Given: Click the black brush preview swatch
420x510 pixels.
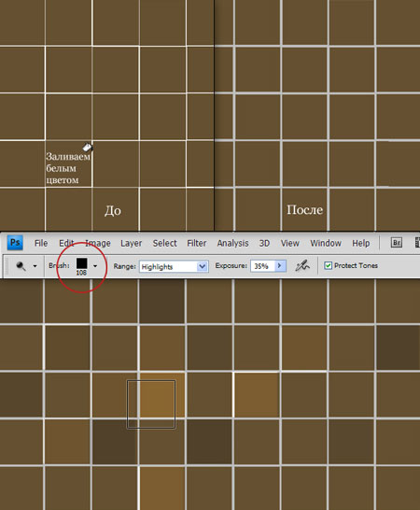Looking at the screenshot, I should click(x=81, y=263).
